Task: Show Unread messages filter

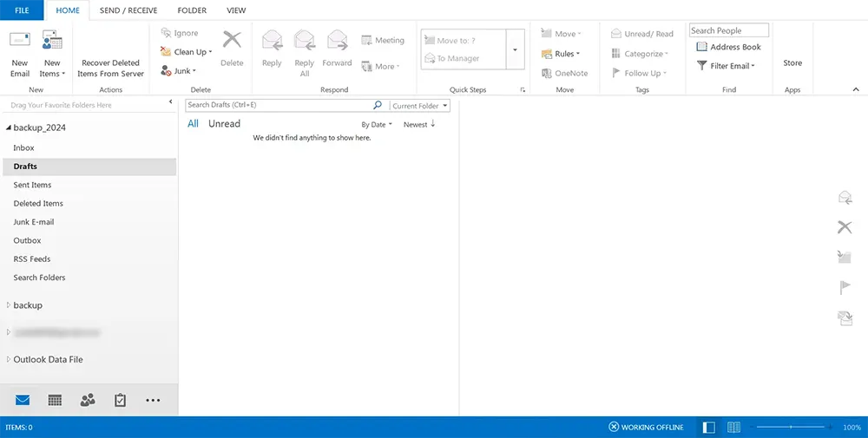Action: pos(224,124)
